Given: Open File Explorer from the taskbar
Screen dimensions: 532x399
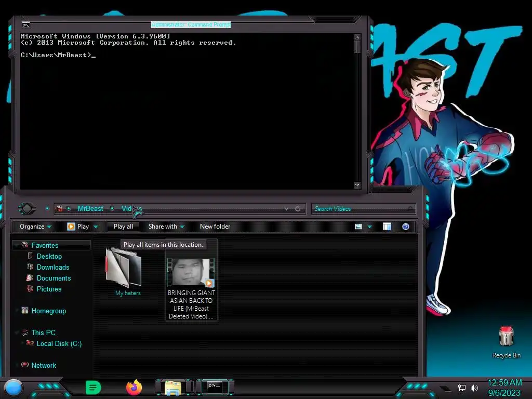Looking at the screenshot, I should [174, 388].
